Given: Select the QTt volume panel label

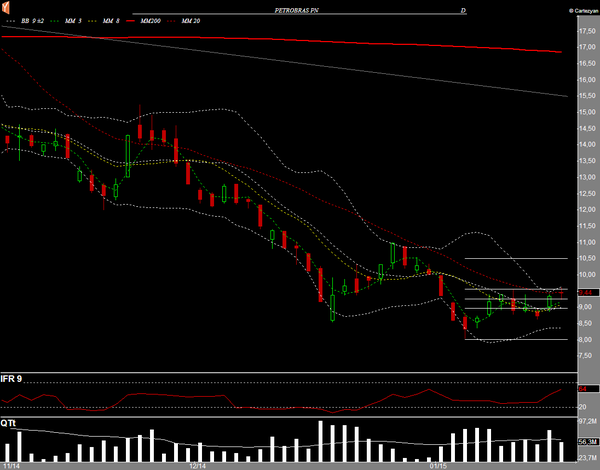Looking at the screenshot, I should (x=9, y=423).
